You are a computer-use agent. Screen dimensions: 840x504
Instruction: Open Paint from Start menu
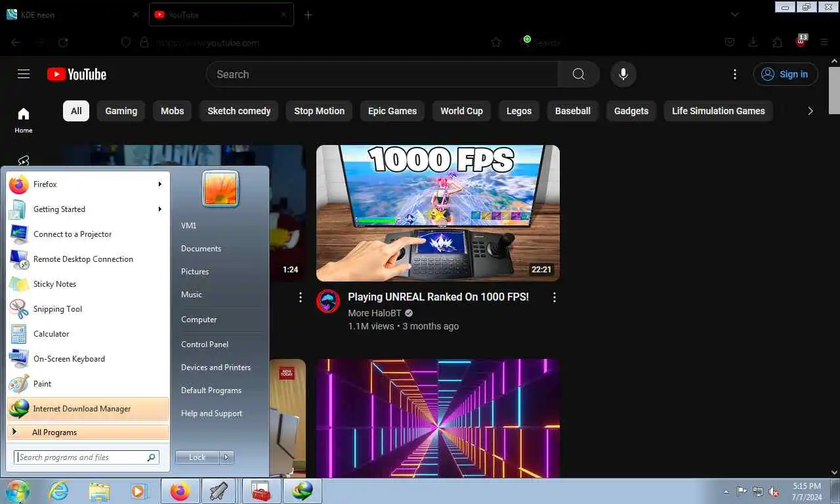[87, 384]
